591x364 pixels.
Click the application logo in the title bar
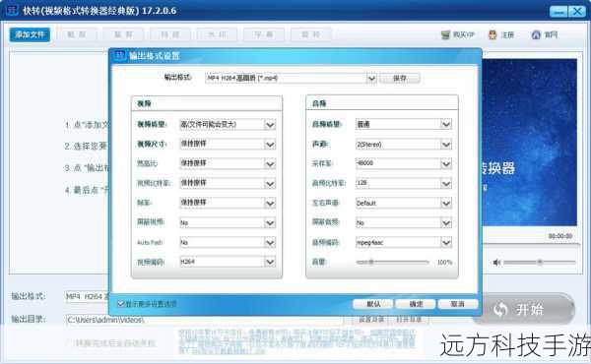(x=12, y=10)
